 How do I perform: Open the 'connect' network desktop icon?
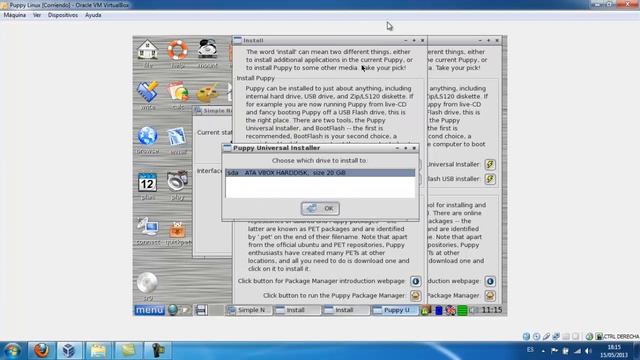click(148, 227)
